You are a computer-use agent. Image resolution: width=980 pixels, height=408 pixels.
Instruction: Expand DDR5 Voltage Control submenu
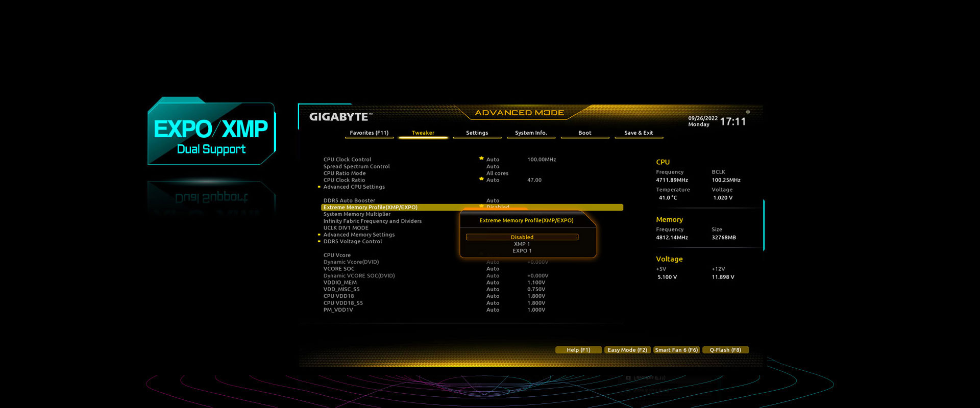[352, 242]
